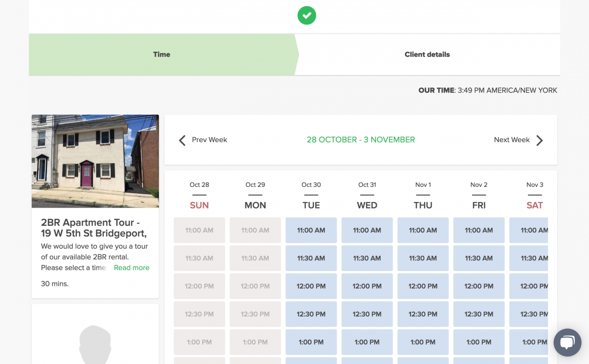Click the staff avatar placeholder image
The image size is (589, 364).
95,344
